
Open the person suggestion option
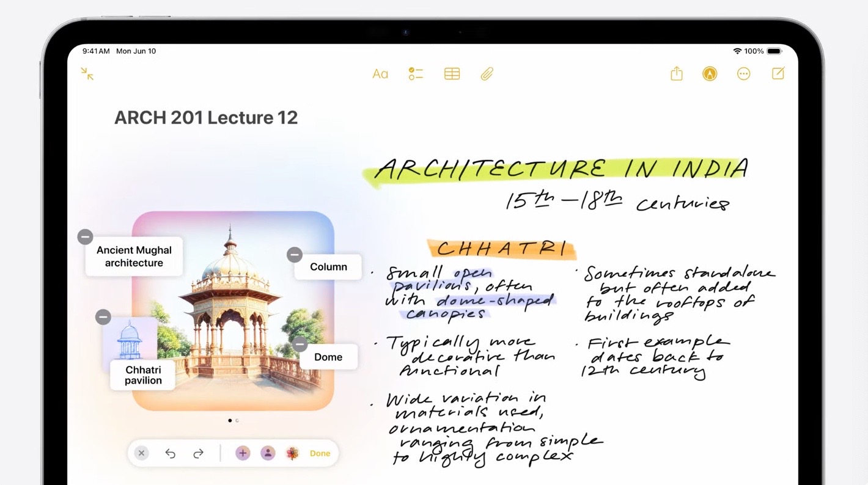pos(268,453)
